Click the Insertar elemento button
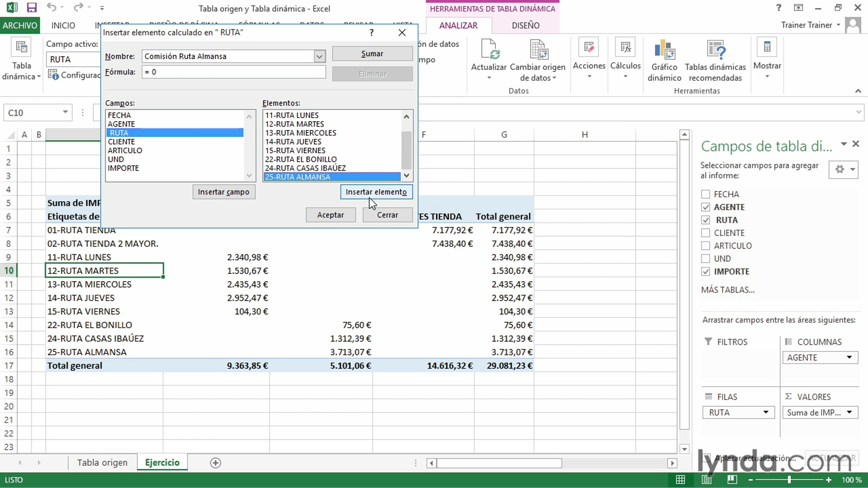The height and width of the screenshot is (488, 868). click(x=376, y=192)
